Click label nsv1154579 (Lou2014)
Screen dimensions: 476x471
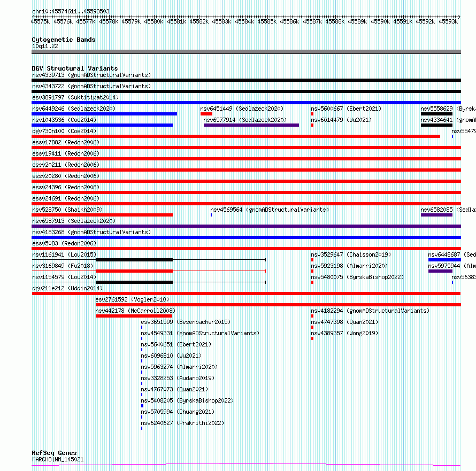tap(64, 277)
